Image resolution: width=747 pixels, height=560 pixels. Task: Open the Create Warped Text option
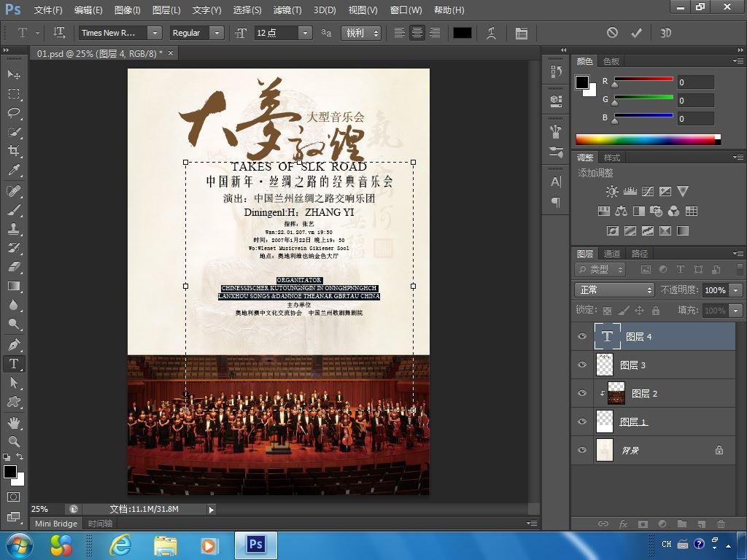click(491, 33)
